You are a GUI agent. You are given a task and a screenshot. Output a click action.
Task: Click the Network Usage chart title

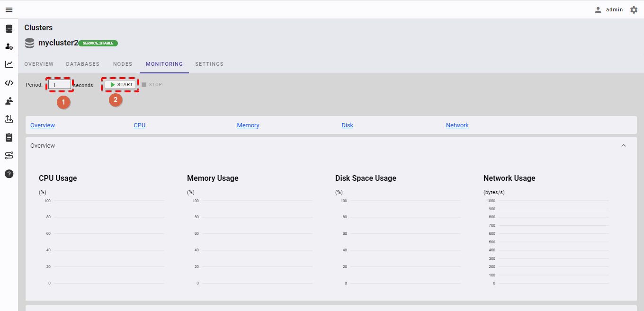pyautogui.click(x=510, y=178)
